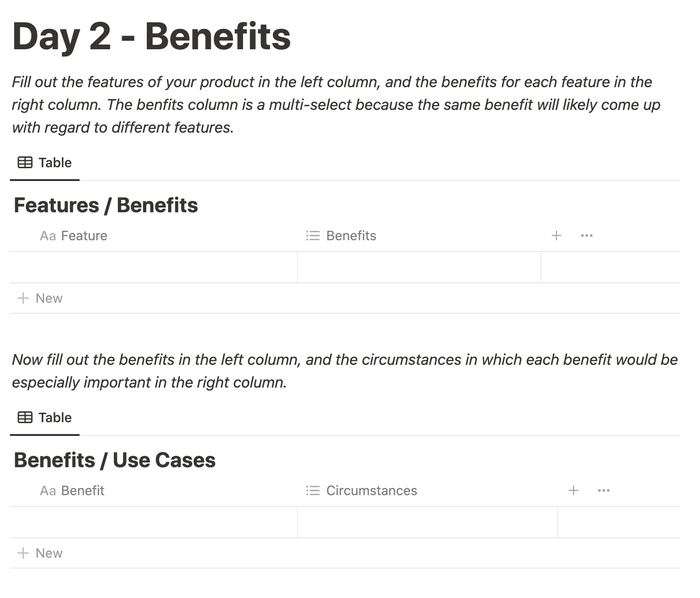Click the empty Benefits multi-select cell
Screen dimensions: 700x598
(x=419, y=267)
